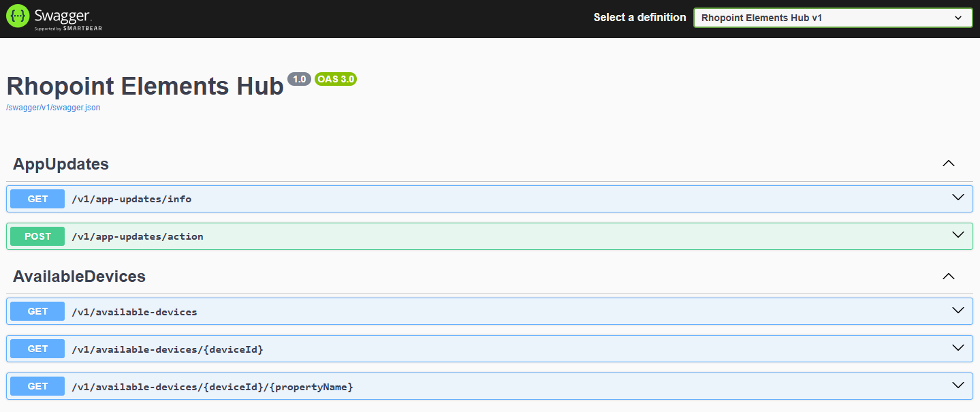Expand the {deviceId}/{propertyName} row arrow
980x412 pixels.
[x=958, y=385]
